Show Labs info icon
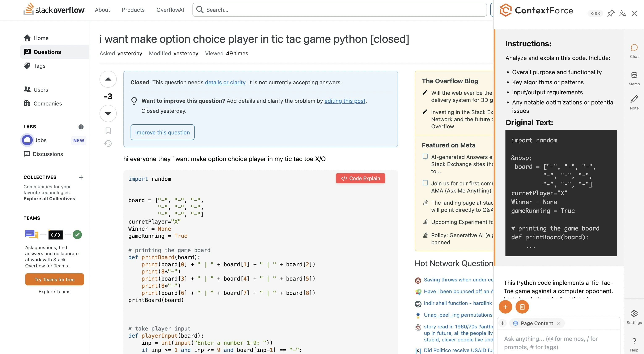Screen dimensions: 644x354 [81, 127]
